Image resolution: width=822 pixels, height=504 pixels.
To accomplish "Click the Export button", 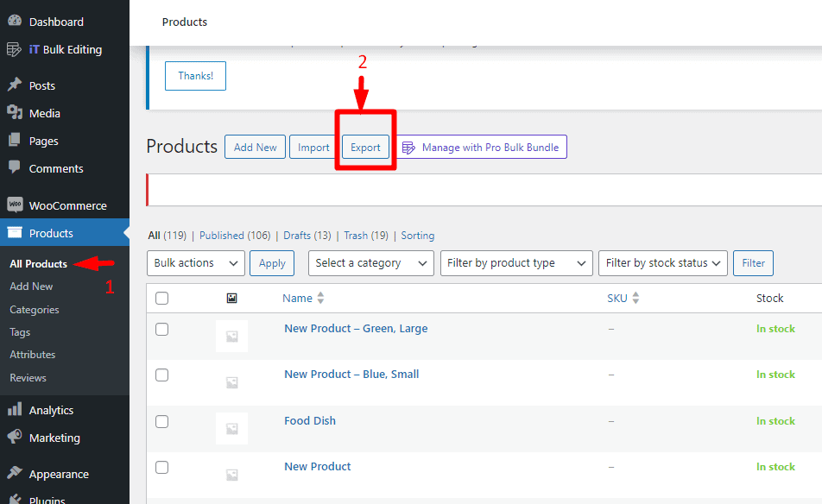I will [365, 147].
